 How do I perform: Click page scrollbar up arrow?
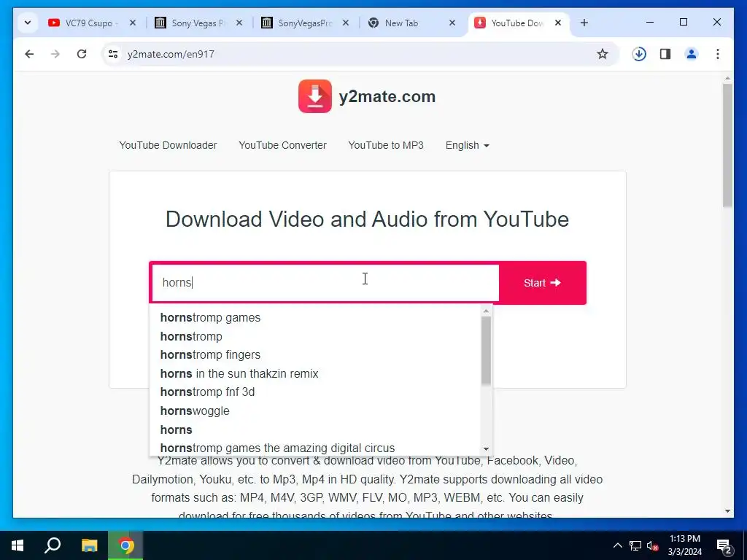[x=727, y=78]
